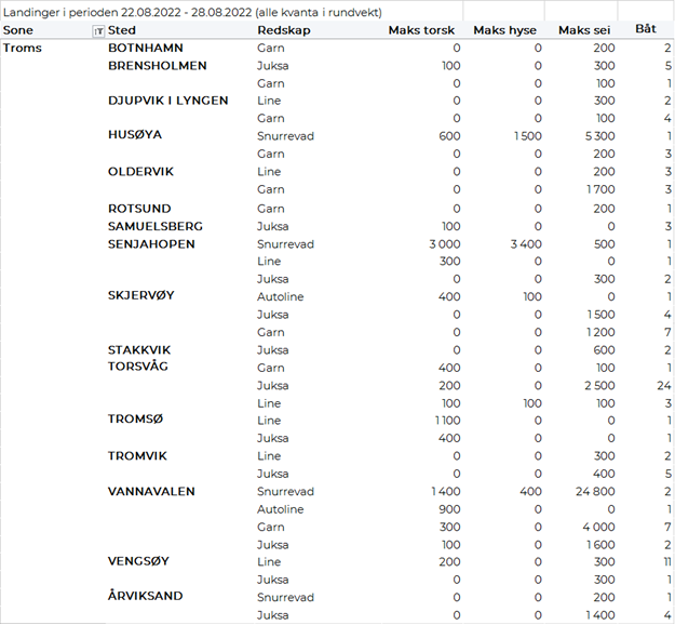This screenshot has width=675, height=624.
Task: Select the BOTNHAMN place row label
Action: (145, 48)
